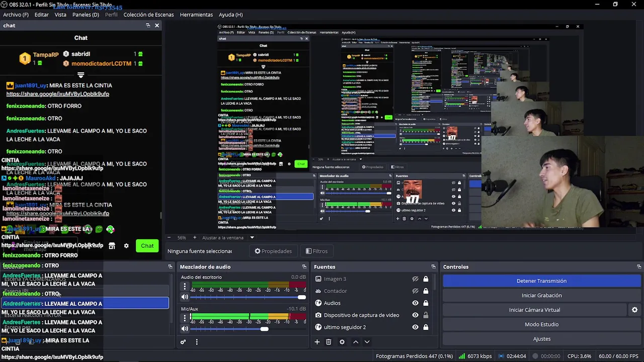Open Ajustes settings button
This screenshot has width=644, height=362.
(541, 339)
